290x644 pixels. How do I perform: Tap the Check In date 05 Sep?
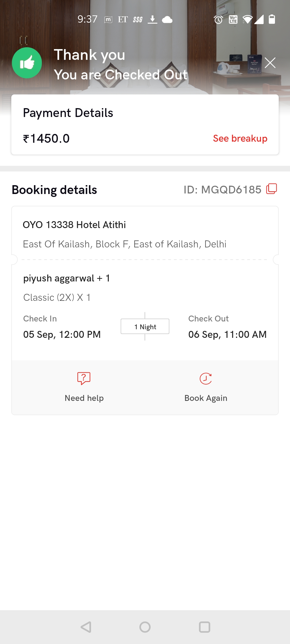(x=62, y=334)
